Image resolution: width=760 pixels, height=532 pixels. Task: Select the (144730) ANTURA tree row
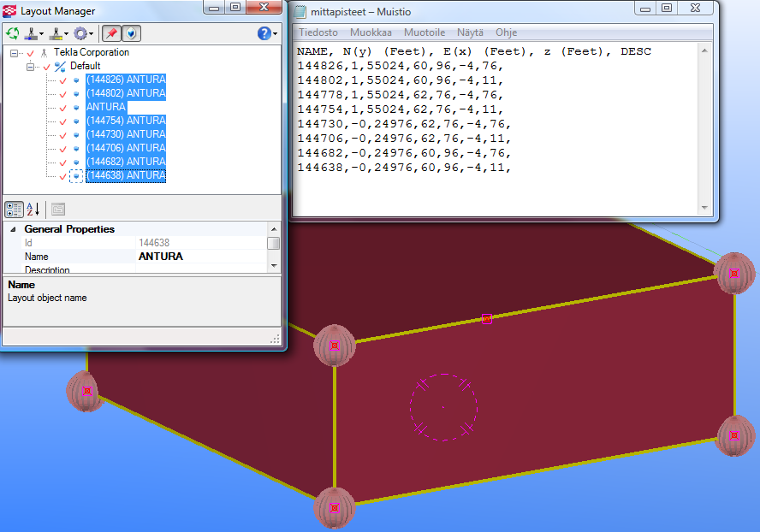coord(126,134)
